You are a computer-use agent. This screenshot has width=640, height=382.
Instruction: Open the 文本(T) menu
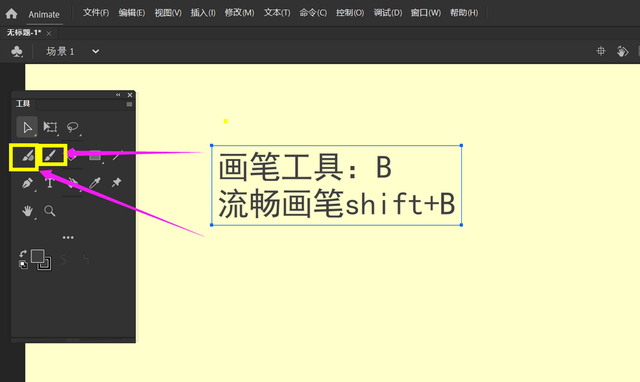click(x=277, y=13)
